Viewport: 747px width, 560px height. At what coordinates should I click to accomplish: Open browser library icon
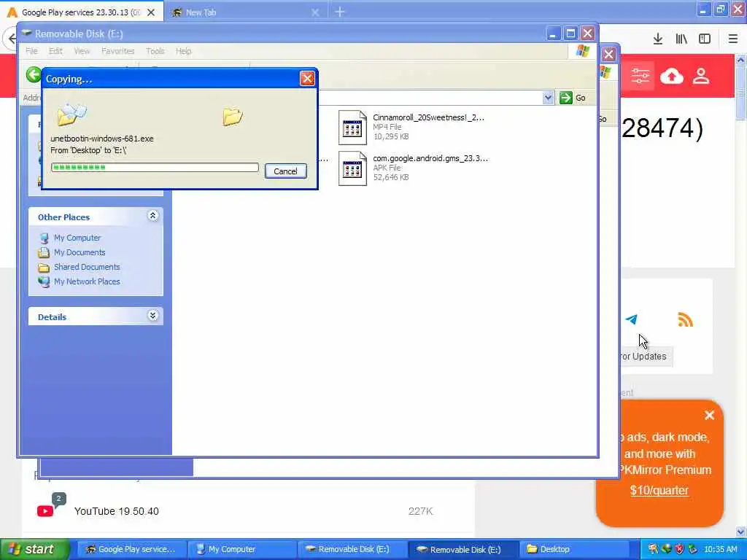click(681, 39)
